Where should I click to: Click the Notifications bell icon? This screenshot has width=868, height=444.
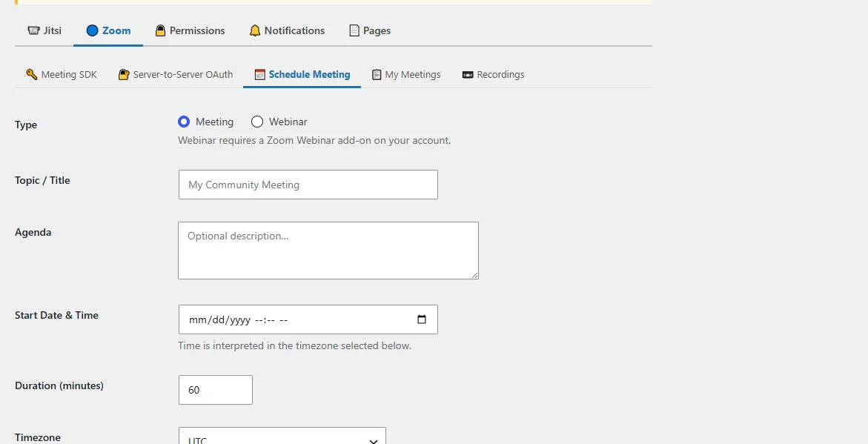pyautogui.click(x=255, y=30)
